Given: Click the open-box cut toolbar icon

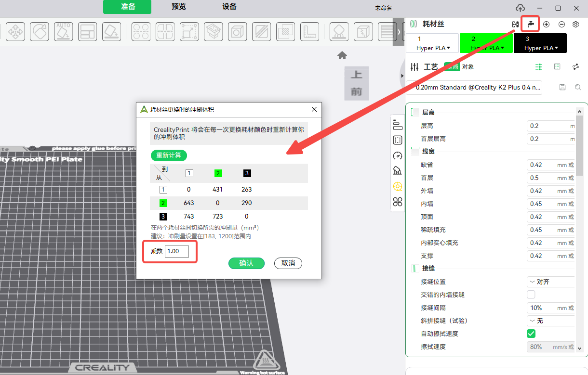Looking at the screenshot, I should (x=213, y=32).
